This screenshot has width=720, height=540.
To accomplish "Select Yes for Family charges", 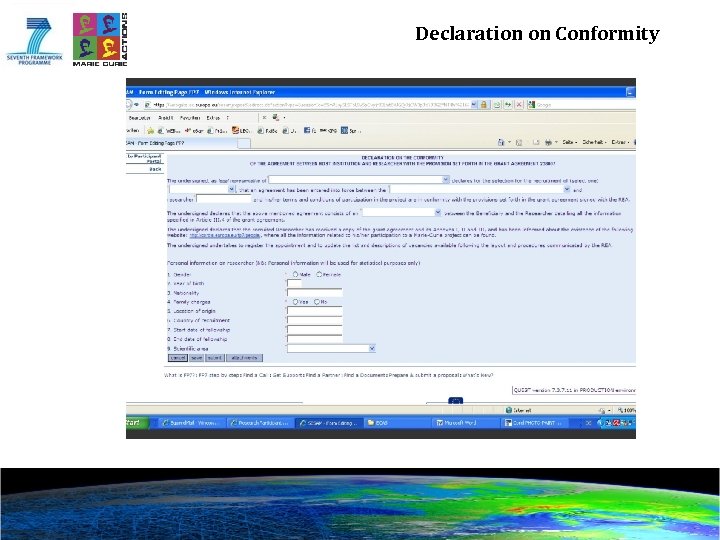I will click(x=295, y=302).
